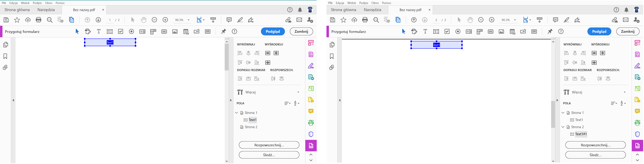
Task: Open form help icon in right window
Action: [x=561, y=32]
